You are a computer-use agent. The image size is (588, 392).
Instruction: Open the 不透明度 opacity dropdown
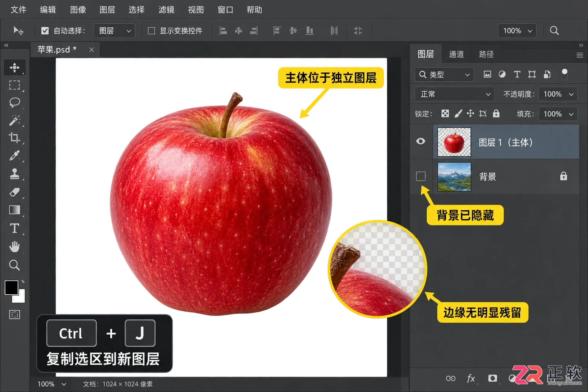pyautogui.click(x=558, y=94)
